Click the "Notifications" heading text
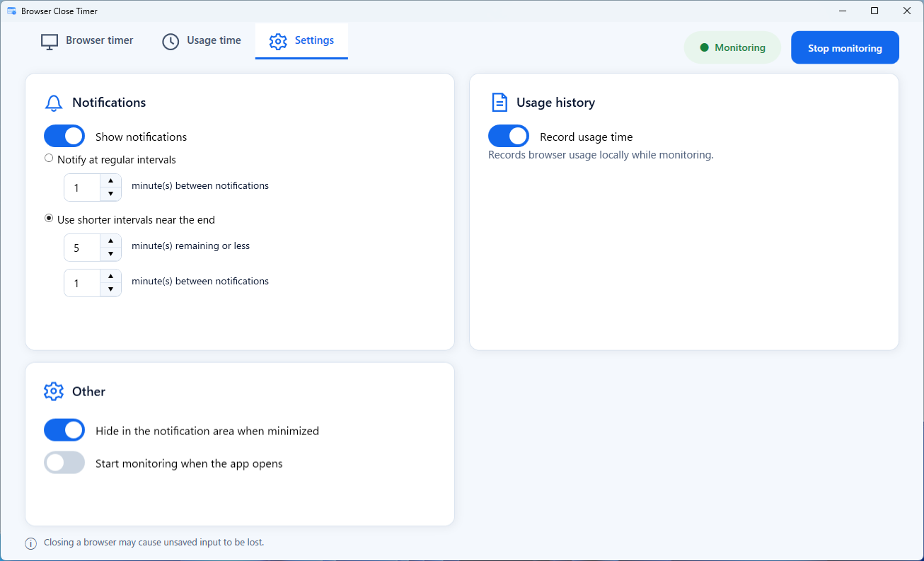This screenshot has height=561, width=924. 109,103
